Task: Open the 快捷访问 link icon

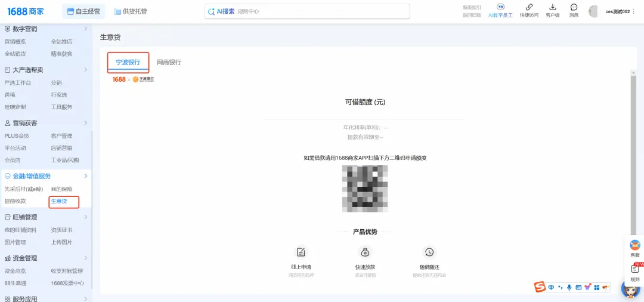Action: (x=529, y=7)
